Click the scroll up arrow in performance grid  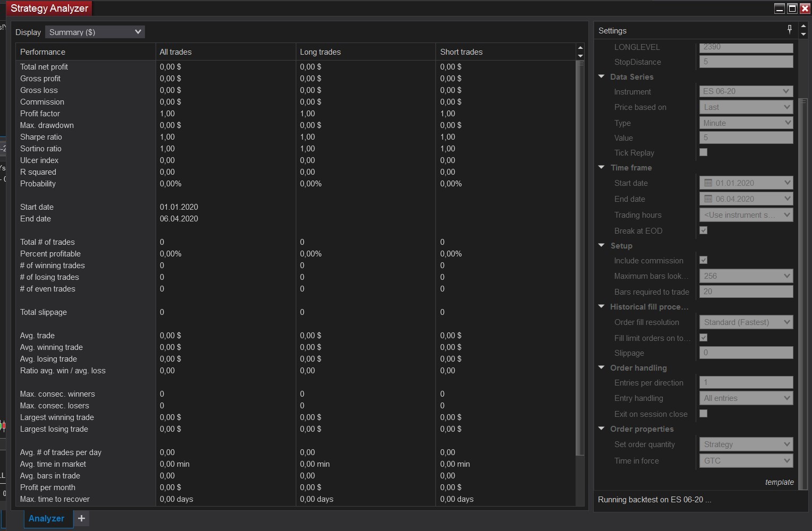click(x=580, y=48)
